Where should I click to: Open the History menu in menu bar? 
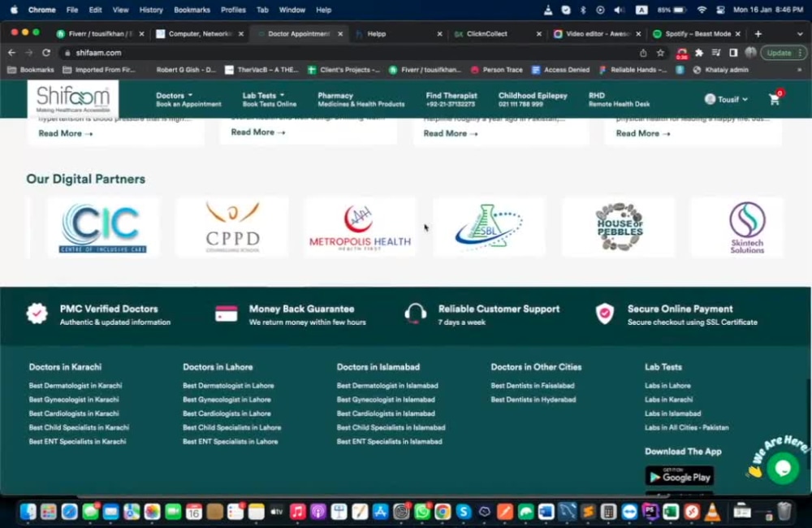coord(151,10)
